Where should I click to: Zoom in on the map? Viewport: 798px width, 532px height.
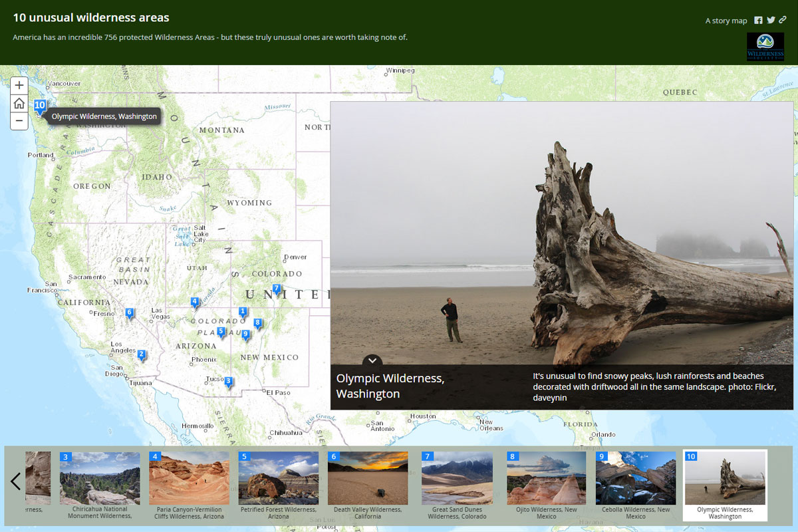click(x=19, y=85)
